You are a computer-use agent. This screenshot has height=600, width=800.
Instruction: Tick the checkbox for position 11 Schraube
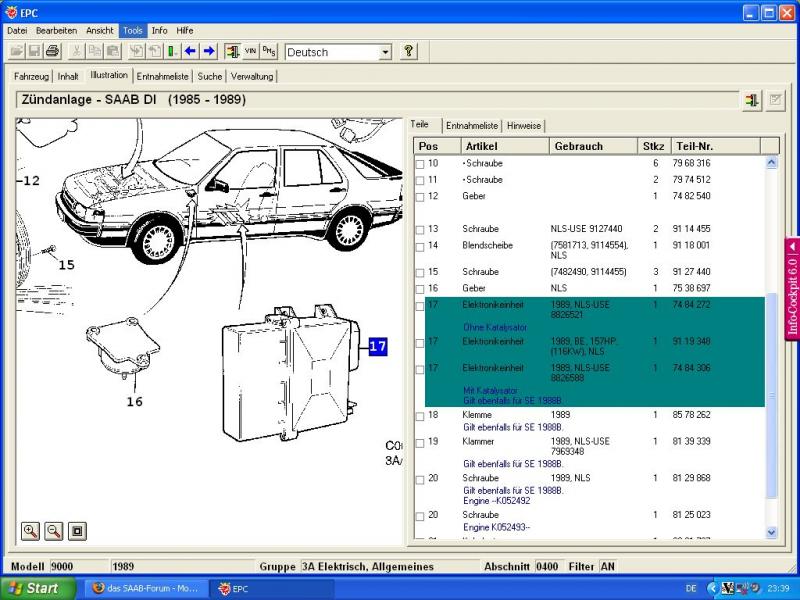(x=420, y=181)
